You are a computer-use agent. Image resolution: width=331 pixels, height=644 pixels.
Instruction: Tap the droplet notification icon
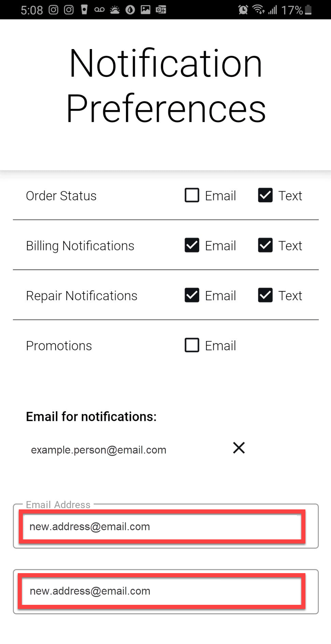pos(130,10)
